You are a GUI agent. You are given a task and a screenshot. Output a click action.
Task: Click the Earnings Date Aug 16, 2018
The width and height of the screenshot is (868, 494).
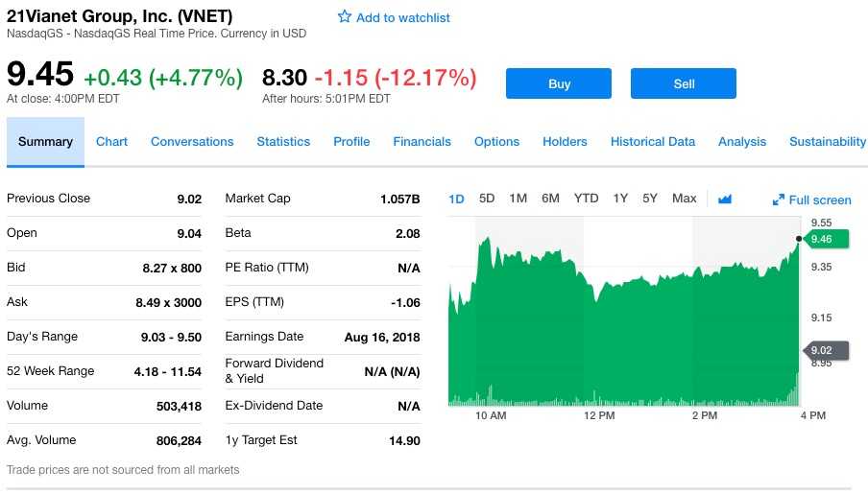(382, 337)
